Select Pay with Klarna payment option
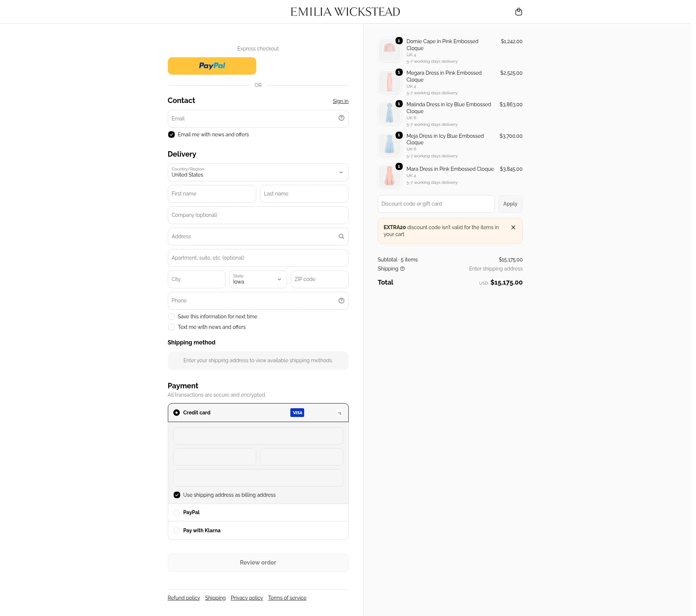This screenshot has width=696, height=616. point(177,530)
